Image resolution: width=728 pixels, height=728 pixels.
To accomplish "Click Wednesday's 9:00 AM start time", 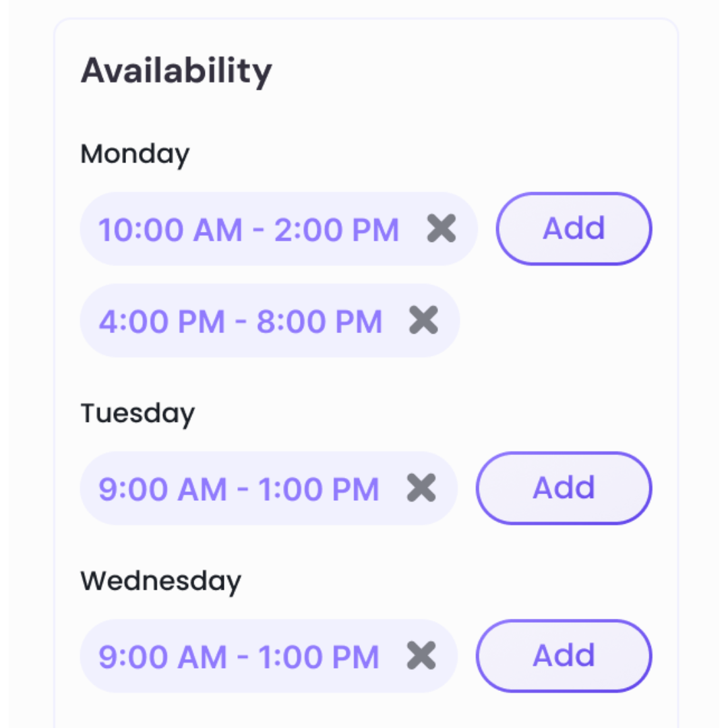I will [x=162, y=657].
